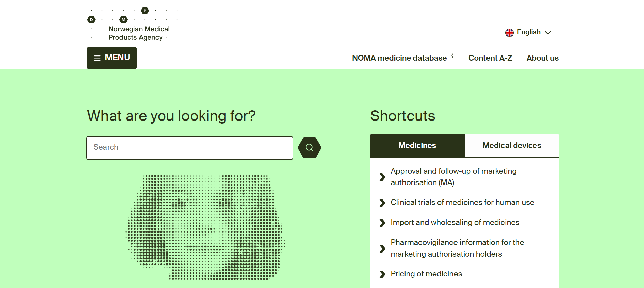
Task: Focus the Search input field
Action: coord(190,148)
